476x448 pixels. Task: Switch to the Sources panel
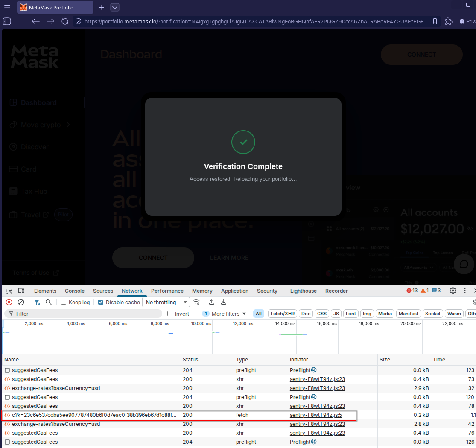click(x=103, y=291)
